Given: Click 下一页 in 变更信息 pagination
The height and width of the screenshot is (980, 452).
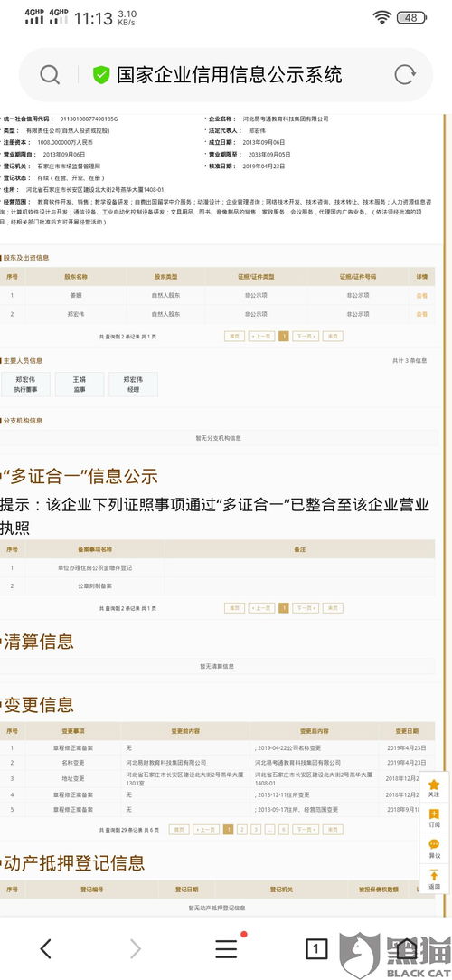Looking at the screenshot, I should [x=306, y=830].
